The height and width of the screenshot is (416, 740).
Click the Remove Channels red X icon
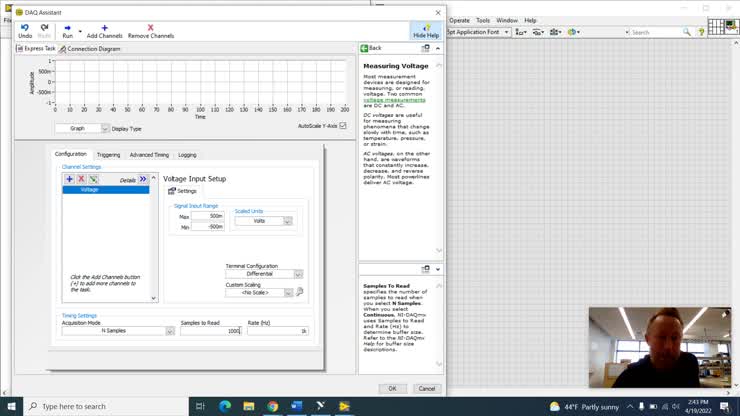coord(151,28)
